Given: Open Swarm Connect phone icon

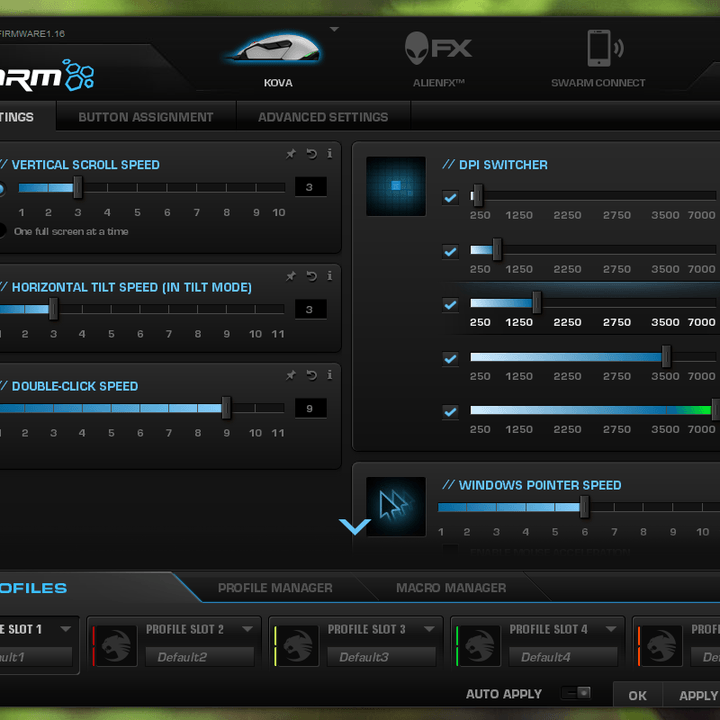Looking at the screenshot, I should pyautogui.click(x=605, y=48).
